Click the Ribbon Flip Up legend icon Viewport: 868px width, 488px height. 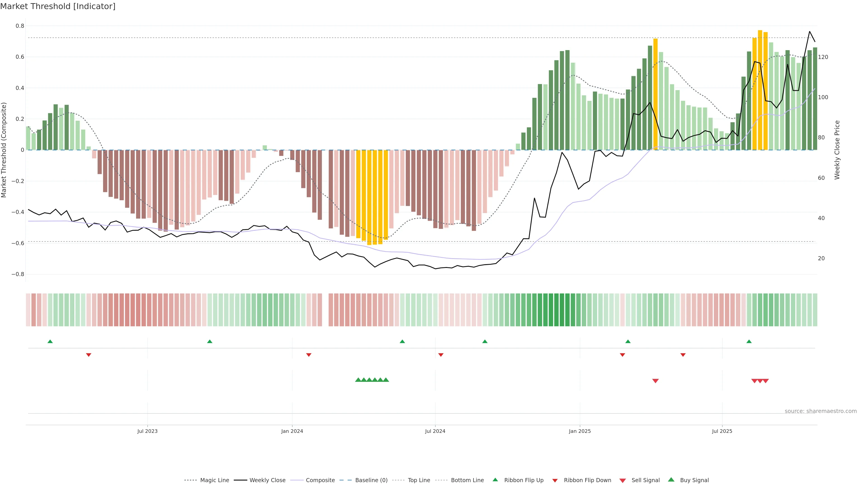[495, 480]
